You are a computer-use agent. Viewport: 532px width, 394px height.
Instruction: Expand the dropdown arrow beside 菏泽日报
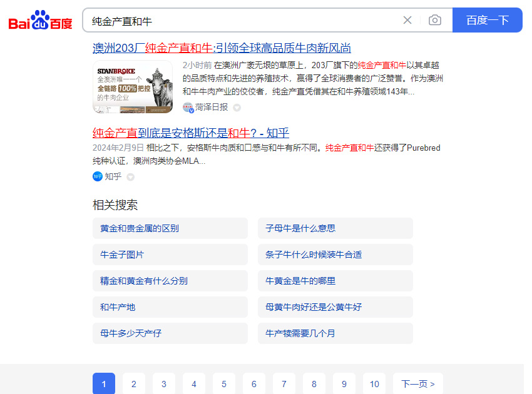(237, 108)
